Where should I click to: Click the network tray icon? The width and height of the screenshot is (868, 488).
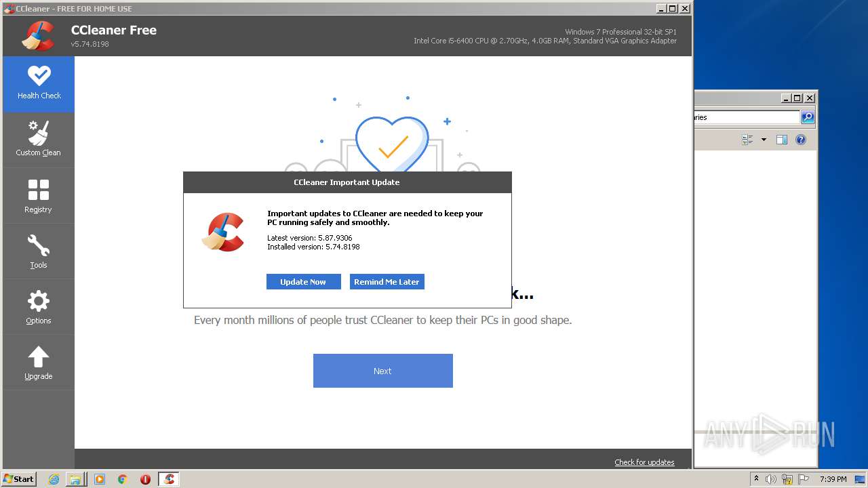click(x=787, y=479)
